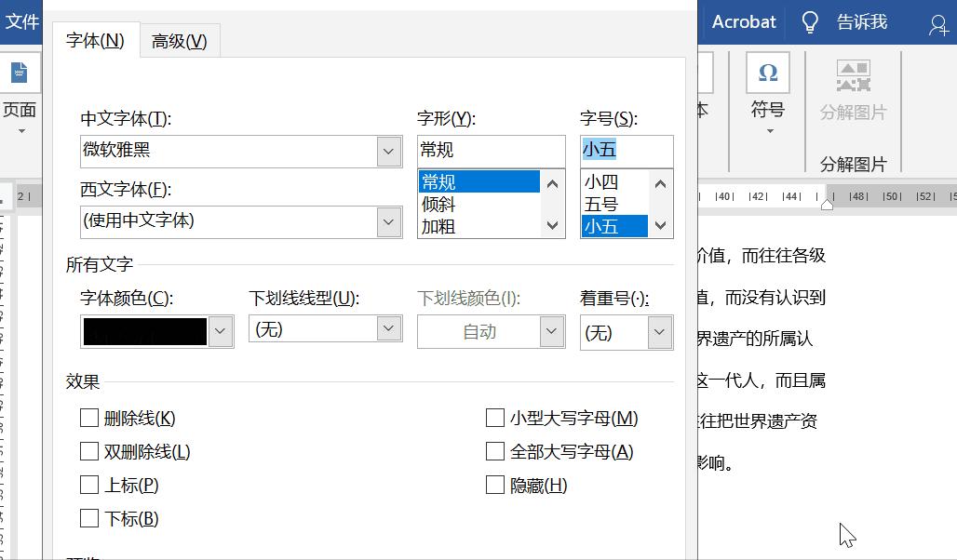Image resolution: width=957 pixels, height=560 pixels.
Task: Open the Acrobat ribbon tab
Action: 742,21
